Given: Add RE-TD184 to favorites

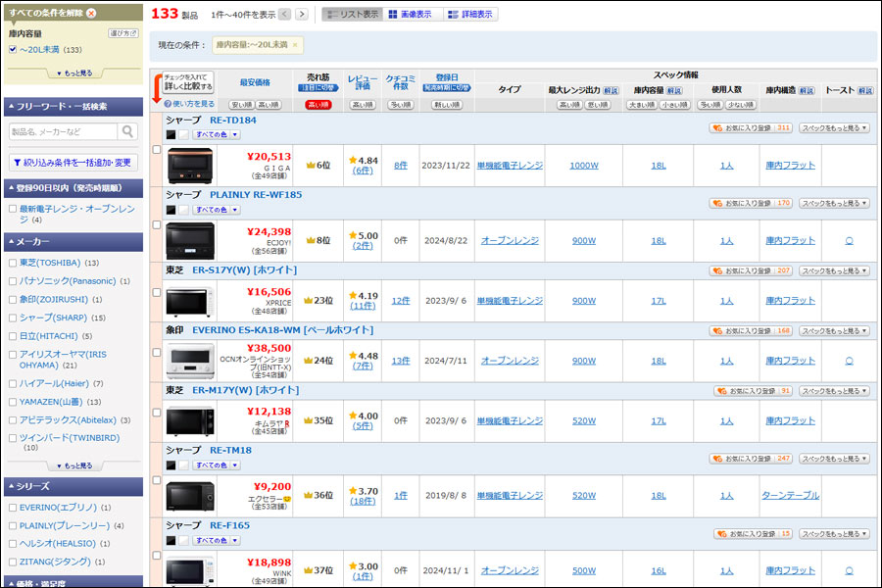Looking at the screenshot, I should coord(751,128).
